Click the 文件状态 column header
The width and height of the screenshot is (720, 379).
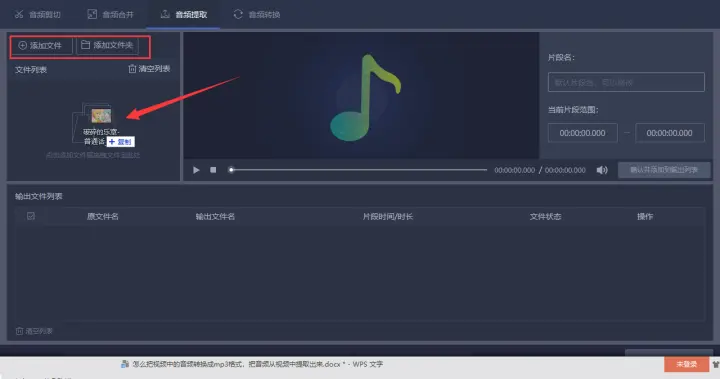[x=546, y=216]
